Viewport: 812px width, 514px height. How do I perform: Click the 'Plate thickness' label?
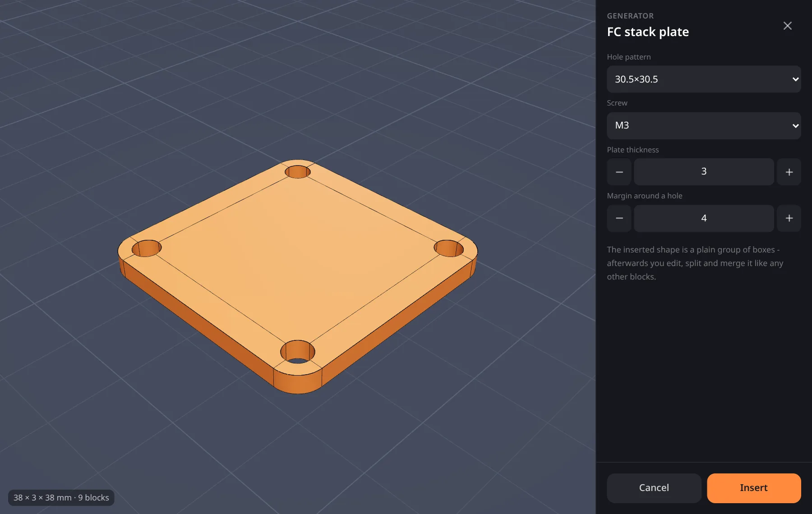coord(632,150)
